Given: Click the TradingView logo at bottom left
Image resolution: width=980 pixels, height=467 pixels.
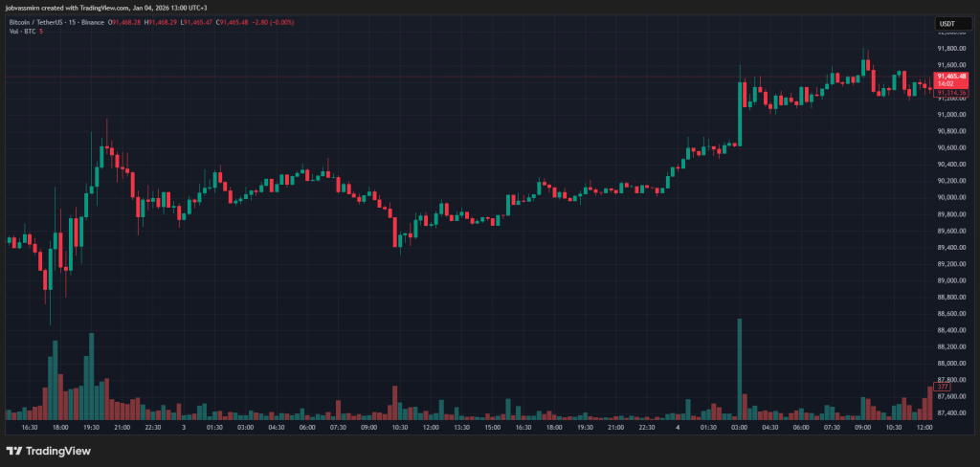Looking at the screenshot, I should click(x=46, y=451).
